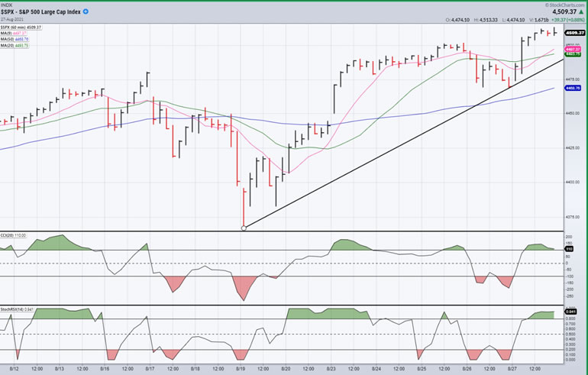Click the 8/26 date on the time axis
588x375 pixels.
467,369
